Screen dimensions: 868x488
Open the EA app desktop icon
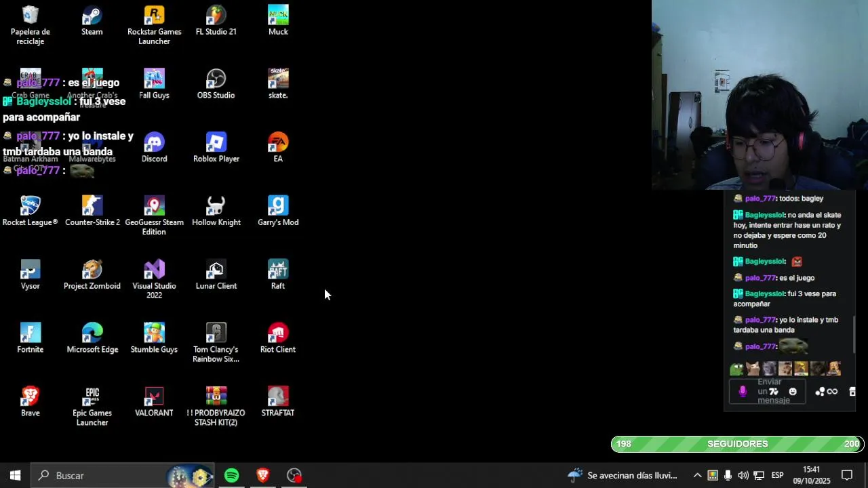(278, 148)
